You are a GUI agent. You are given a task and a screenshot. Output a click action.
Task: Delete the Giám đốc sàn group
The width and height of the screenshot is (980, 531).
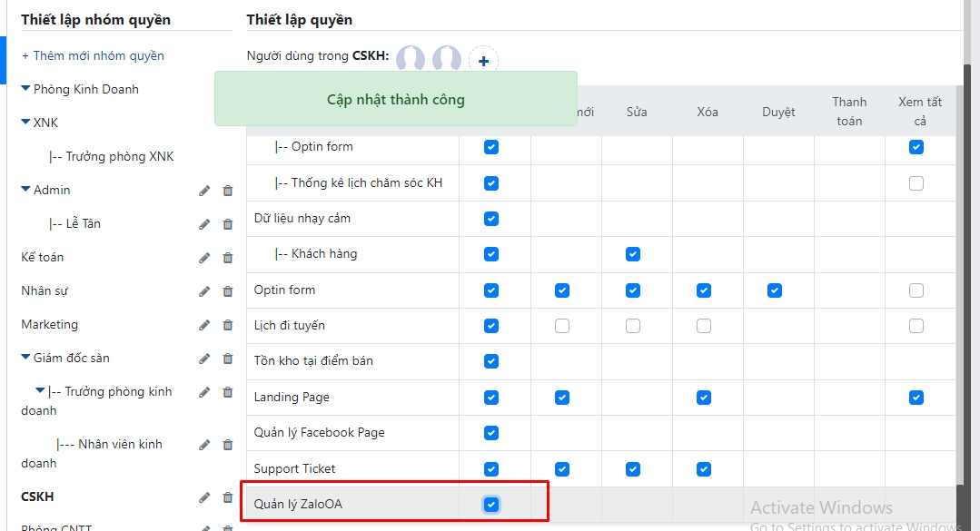[x=228, y=359]
